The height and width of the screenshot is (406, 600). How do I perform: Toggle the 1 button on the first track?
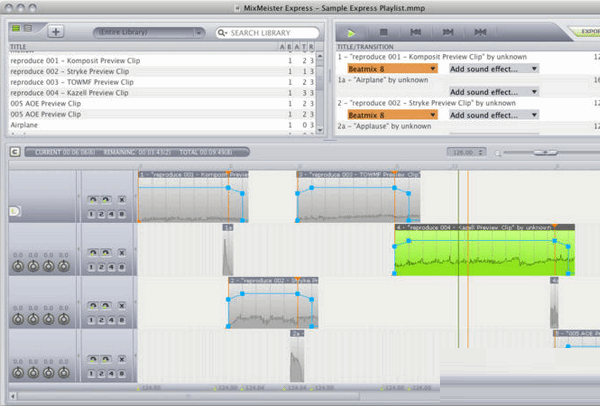(x=89, y=213)
